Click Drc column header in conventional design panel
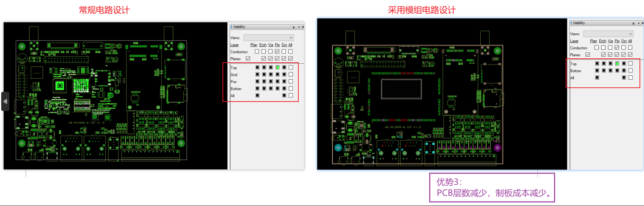The width and height of the screenshot is (644, 206). (284, 45)
